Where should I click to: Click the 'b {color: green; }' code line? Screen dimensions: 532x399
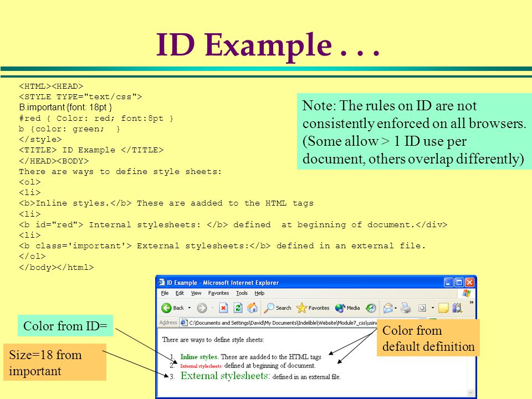(x=70, y=129)
